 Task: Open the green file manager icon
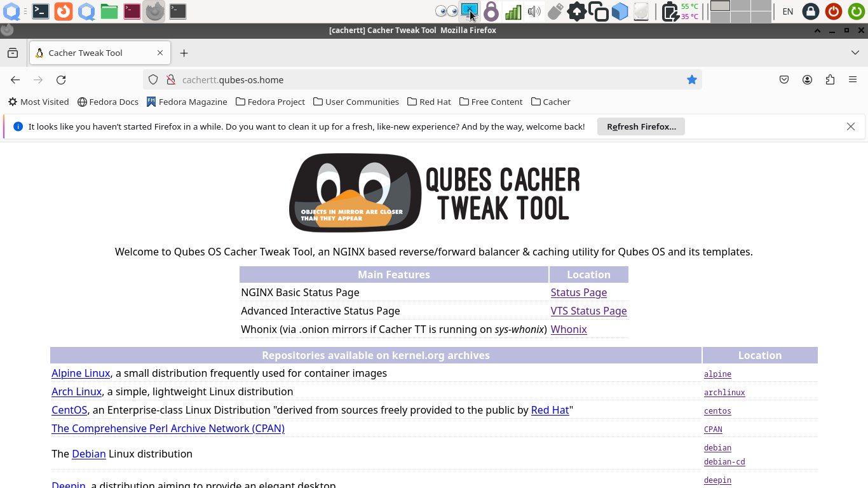tap(109, 11)
